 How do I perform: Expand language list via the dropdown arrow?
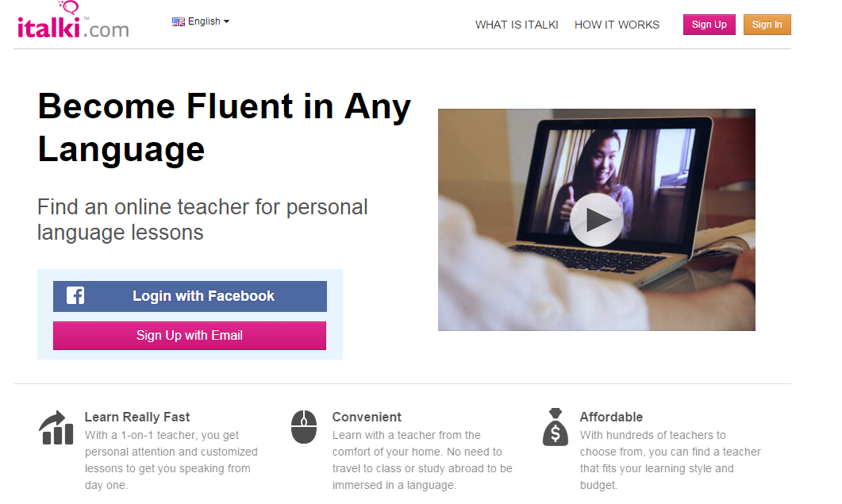click(x=227, y=21)
